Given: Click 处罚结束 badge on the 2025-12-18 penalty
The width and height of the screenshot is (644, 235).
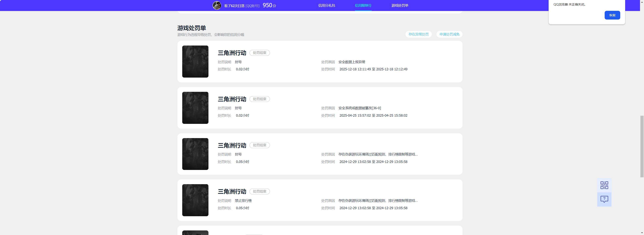Looking at the screenshot, I should click(260, 53).
